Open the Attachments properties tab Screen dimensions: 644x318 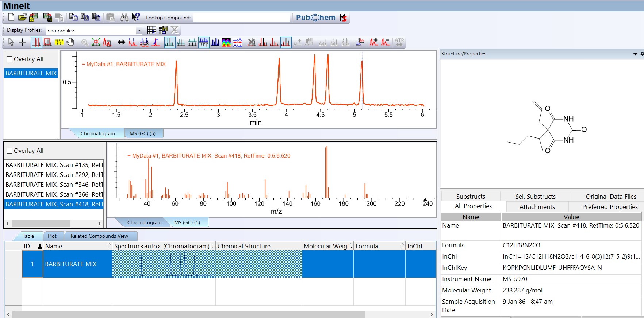tap(537, 207)
